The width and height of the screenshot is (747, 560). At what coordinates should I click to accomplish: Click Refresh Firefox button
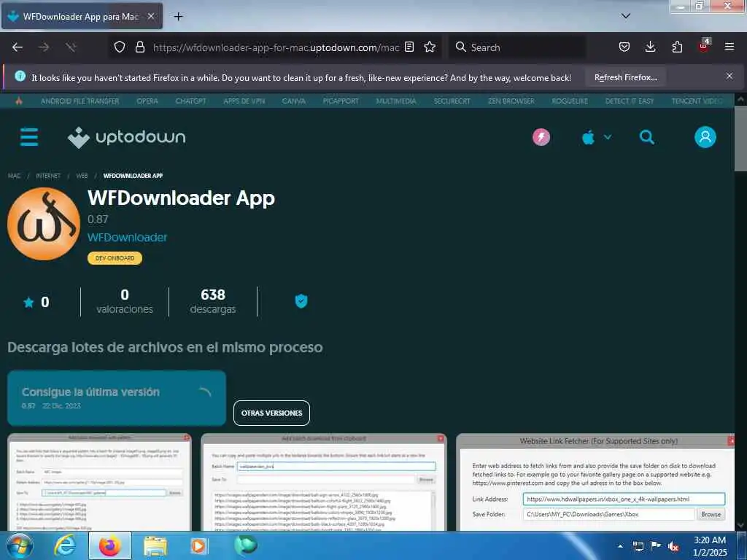(625, 77)
